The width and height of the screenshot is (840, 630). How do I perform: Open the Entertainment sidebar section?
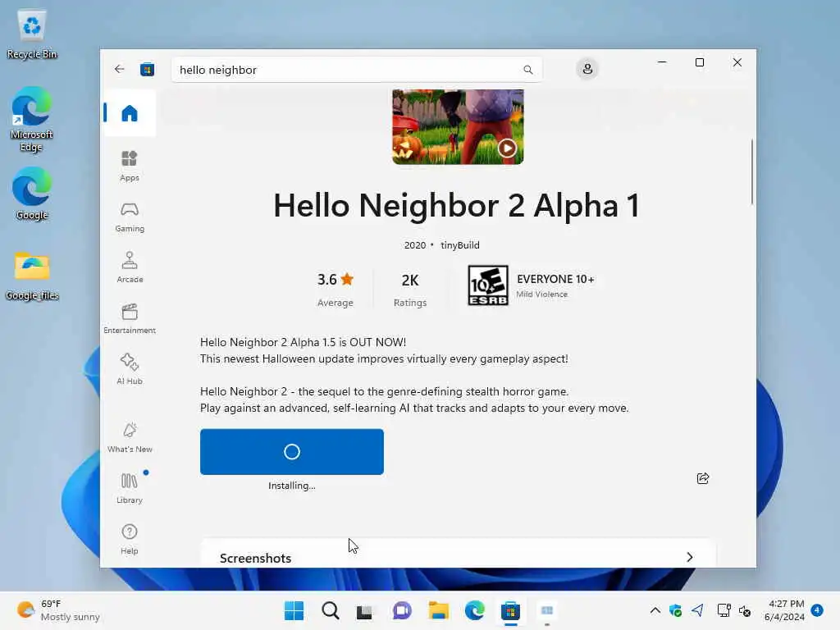coord(129,318)
